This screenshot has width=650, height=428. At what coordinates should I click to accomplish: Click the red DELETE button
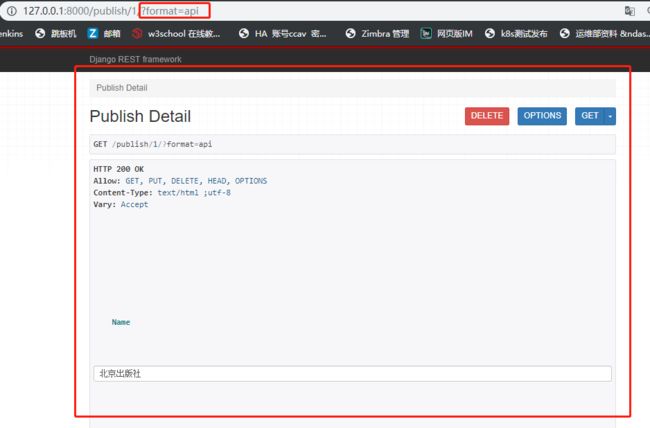(x=487, y=116)
